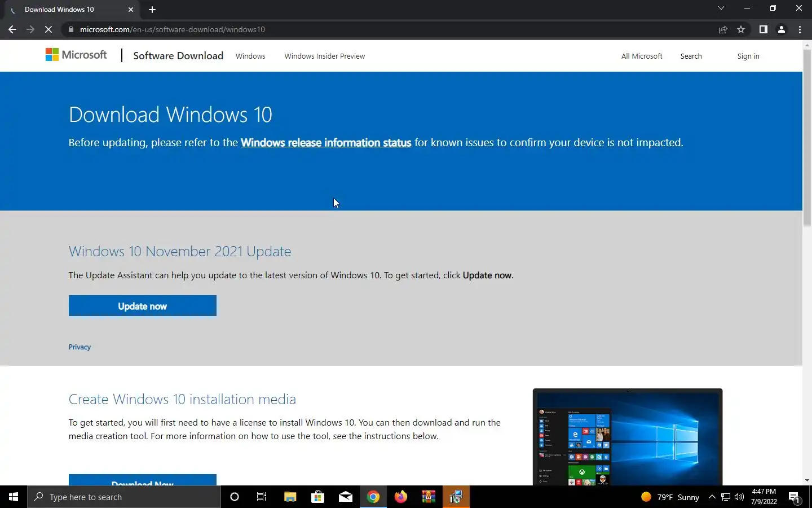Open the Windows nav menu
This screenshot has width=812, height=508.
[250, 56]
